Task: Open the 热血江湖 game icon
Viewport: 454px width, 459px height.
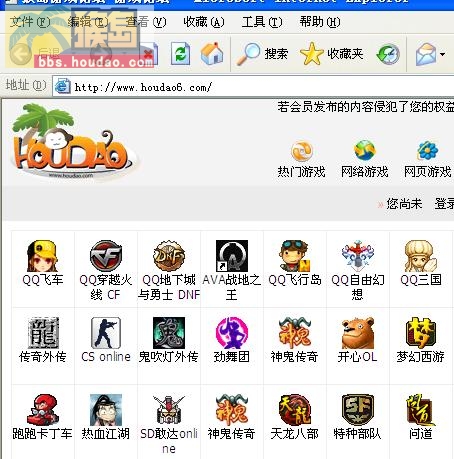Action: click(106, 410)
